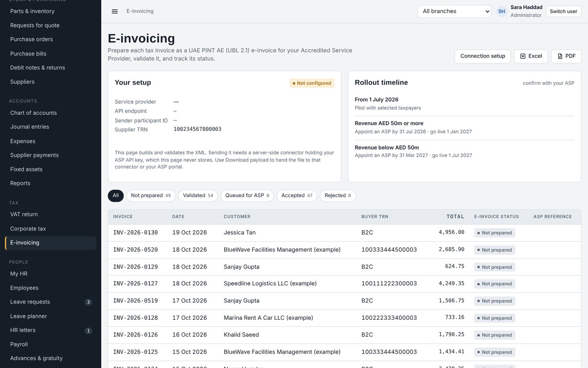Open Purchase bills in sidebar

tap(51, 54)
